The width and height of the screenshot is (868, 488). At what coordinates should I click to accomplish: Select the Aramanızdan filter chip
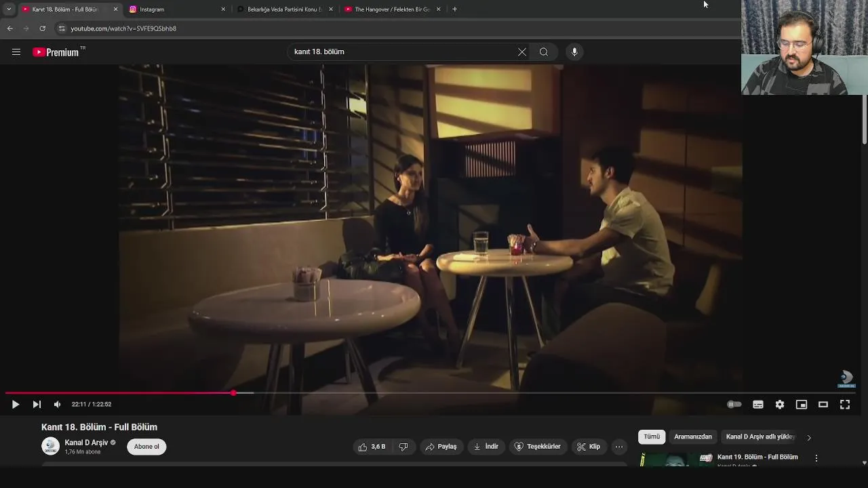(x=693, y=437)
